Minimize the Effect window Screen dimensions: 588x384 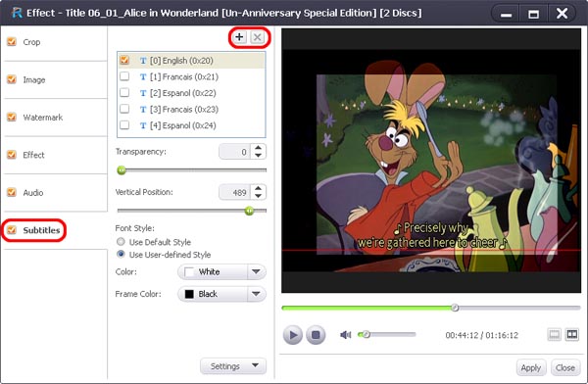click(x=506, y=14)
